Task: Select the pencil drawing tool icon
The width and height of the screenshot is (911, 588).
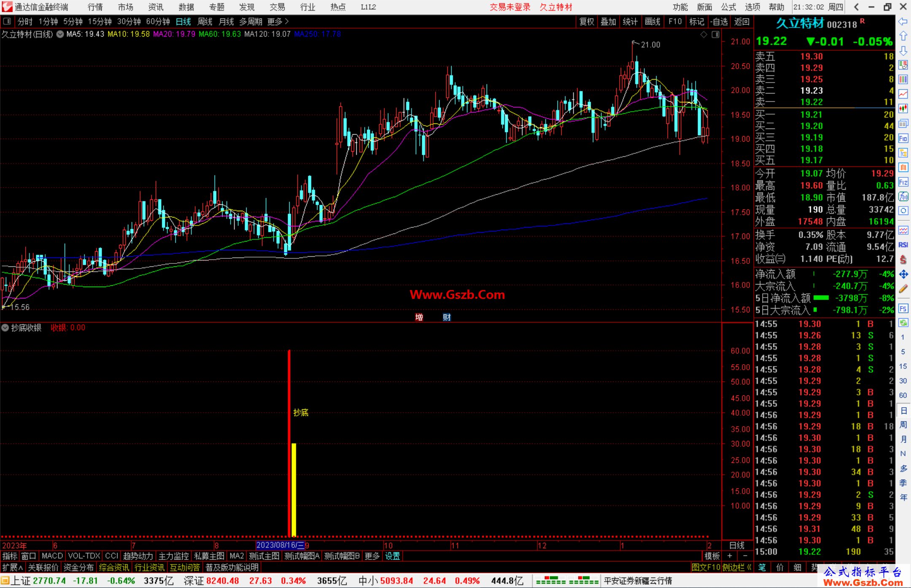Action: tap(903, 289)
